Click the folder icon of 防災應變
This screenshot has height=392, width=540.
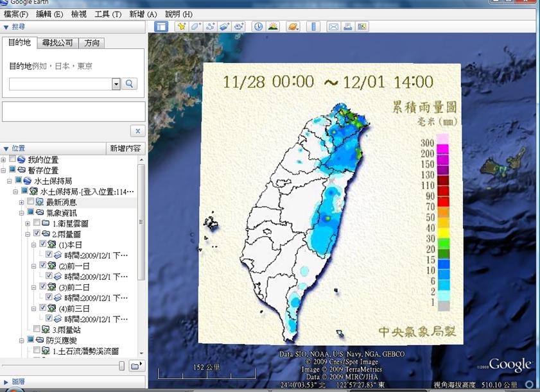coord(40,341)
